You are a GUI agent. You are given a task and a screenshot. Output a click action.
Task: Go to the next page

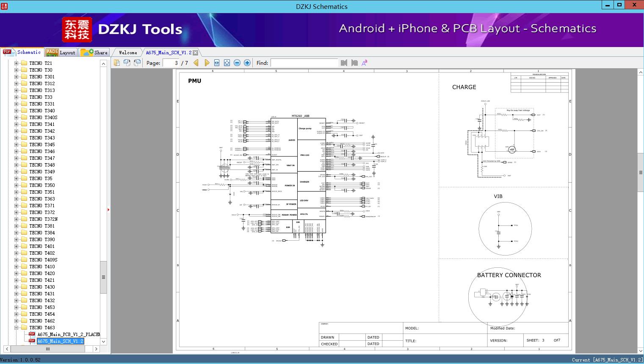pos(207,63)
